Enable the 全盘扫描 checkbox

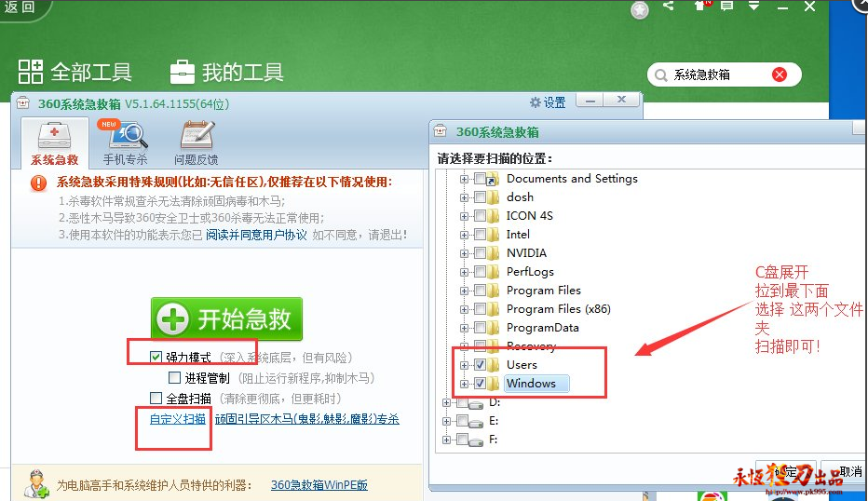click(156, 398)
